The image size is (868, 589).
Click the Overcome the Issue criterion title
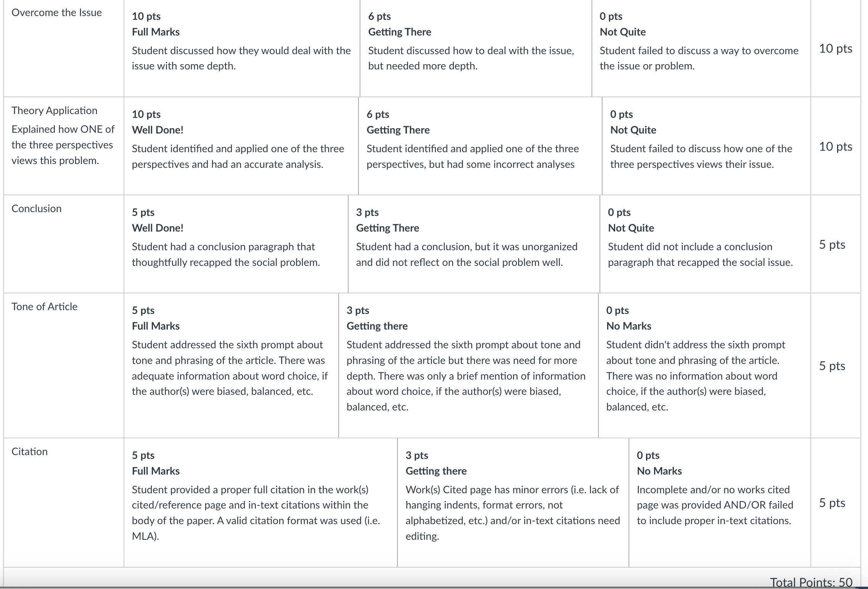(x=56, y=12)
